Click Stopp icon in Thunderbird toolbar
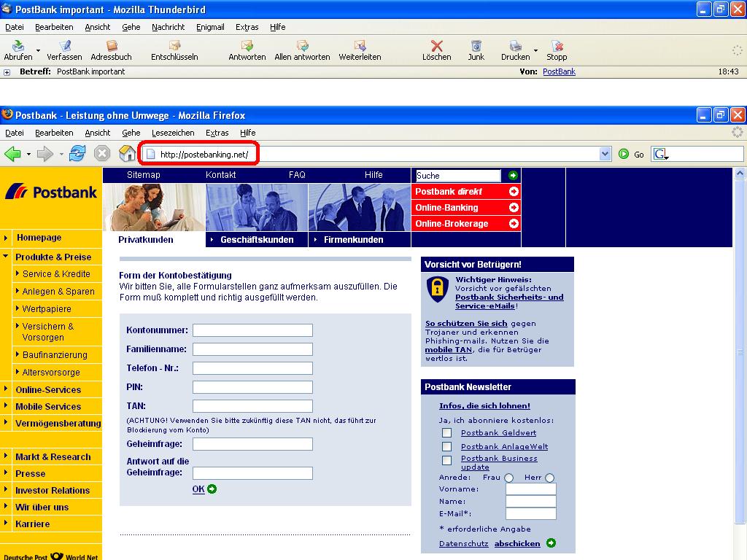Viewport: 747px width, 560px height. [557, 46]
